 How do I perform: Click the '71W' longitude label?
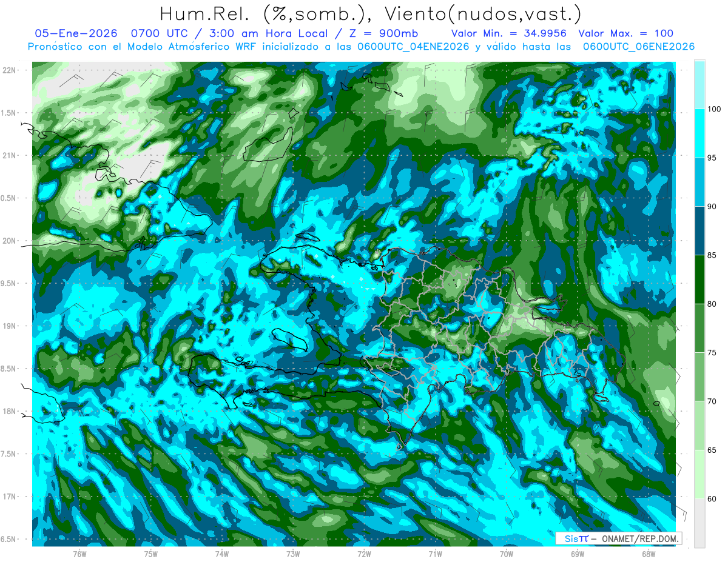coord(435,554)
